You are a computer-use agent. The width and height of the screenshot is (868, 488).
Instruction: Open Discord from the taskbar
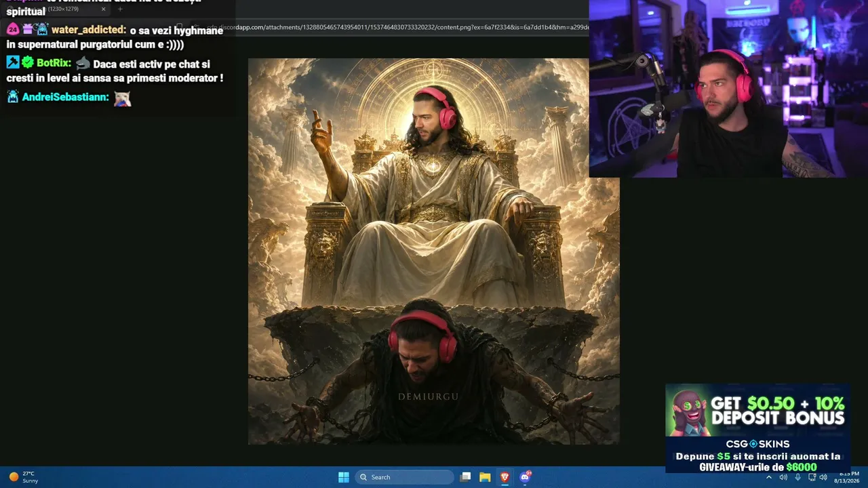pos(525,477)
